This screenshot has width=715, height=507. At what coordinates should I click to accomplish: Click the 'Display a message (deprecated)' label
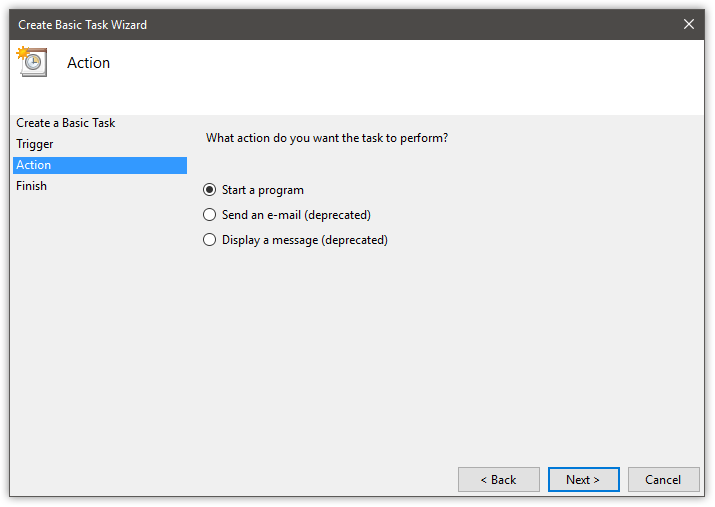(x=305, y=240)
